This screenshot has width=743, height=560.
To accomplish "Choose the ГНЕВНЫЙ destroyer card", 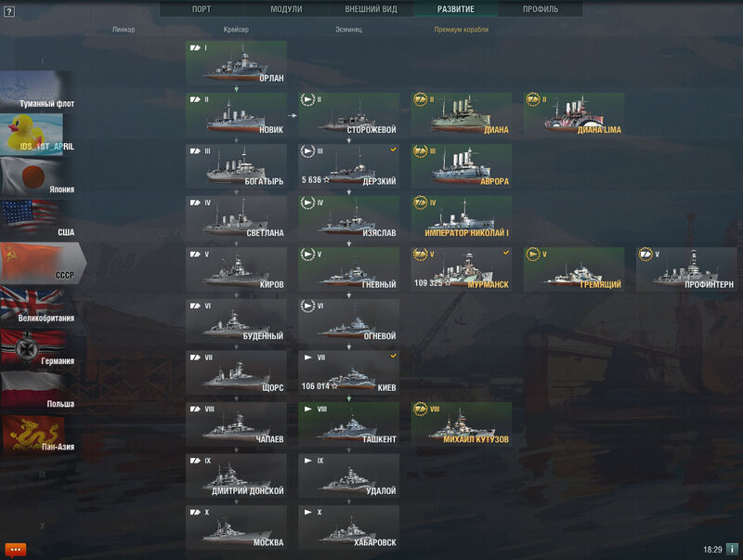I will tap(349, 269).
